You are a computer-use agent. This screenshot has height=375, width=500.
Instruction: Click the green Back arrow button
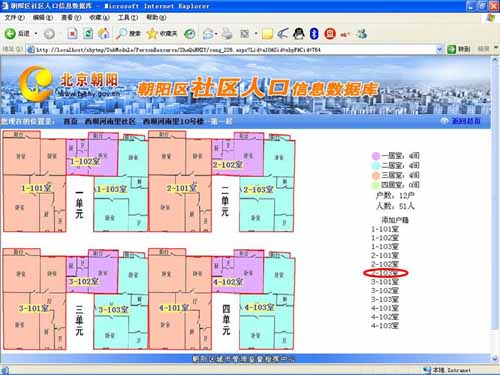[x=10, y=34]
